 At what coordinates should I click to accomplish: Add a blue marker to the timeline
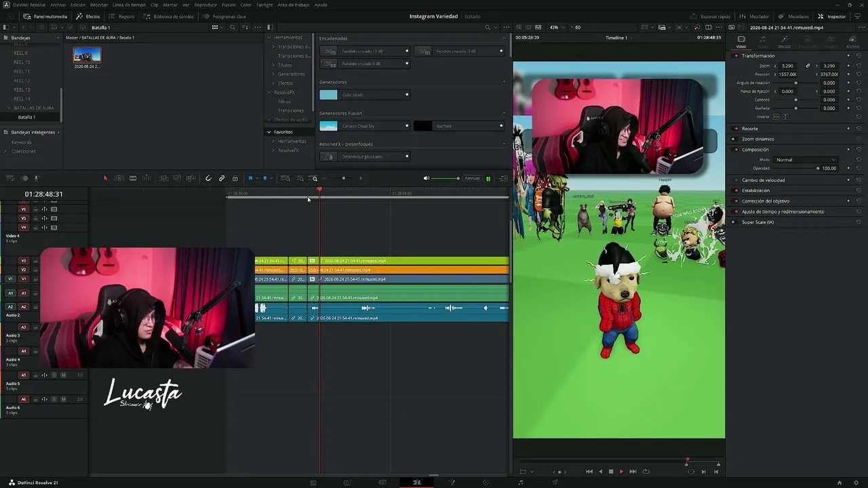pos(264,178)
